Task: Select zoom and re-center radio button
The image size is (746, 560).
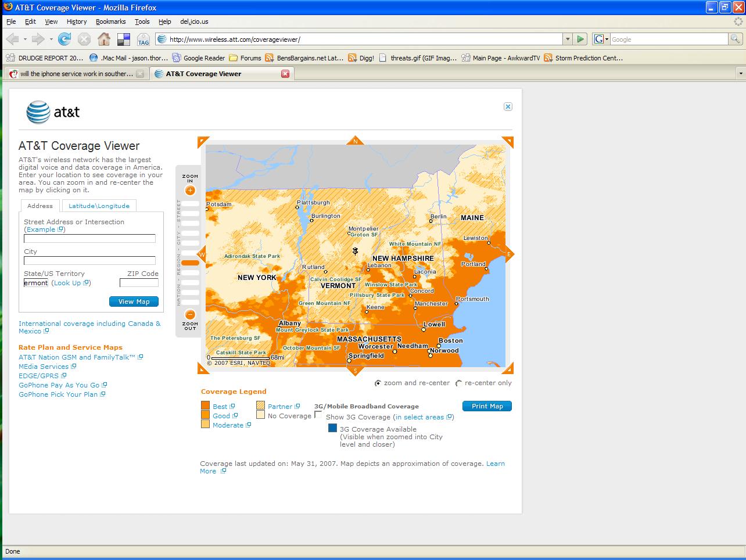Action: pyautogui.click(x=378, y=383)
